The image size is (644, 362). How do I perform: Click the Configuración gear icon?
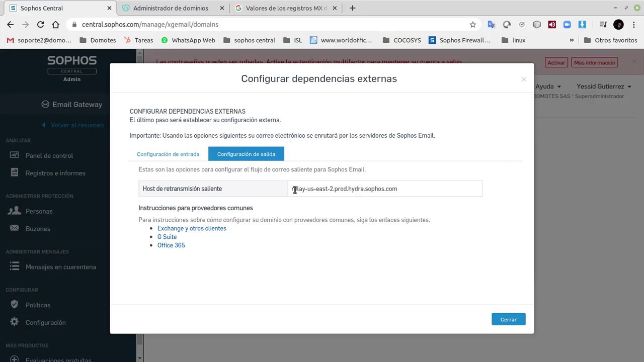click(x=14, y=322)
